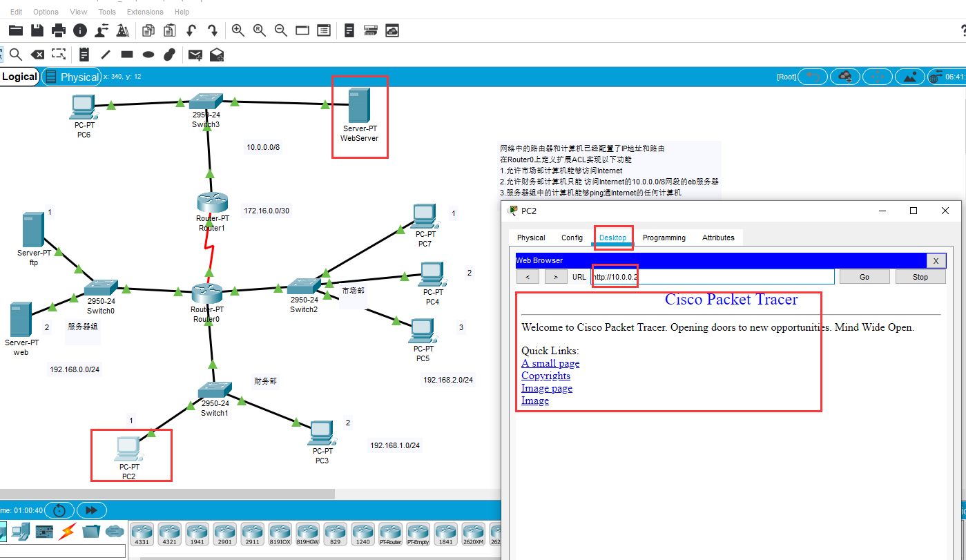966x560 pixels.
Task: Open the Help menu
Action: point(182,12)
